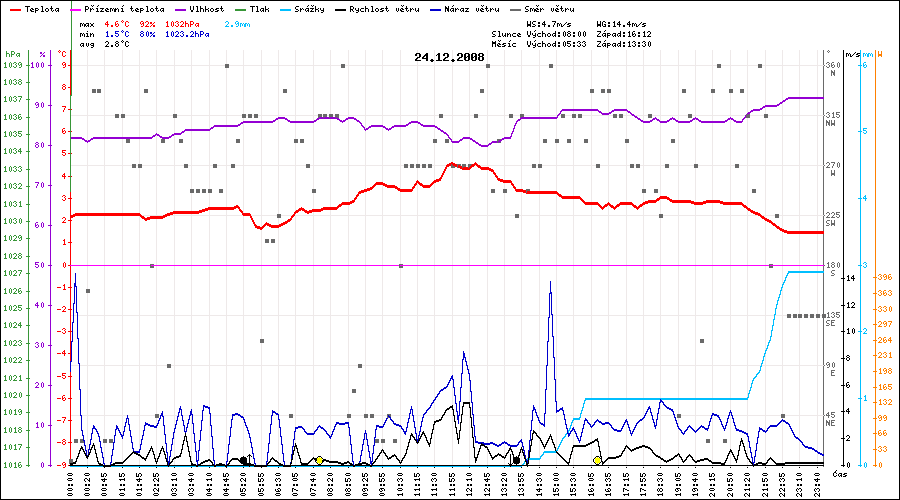
Task: Click the yellow sun marker near 16:05
Action: click(x=597, y=460)
